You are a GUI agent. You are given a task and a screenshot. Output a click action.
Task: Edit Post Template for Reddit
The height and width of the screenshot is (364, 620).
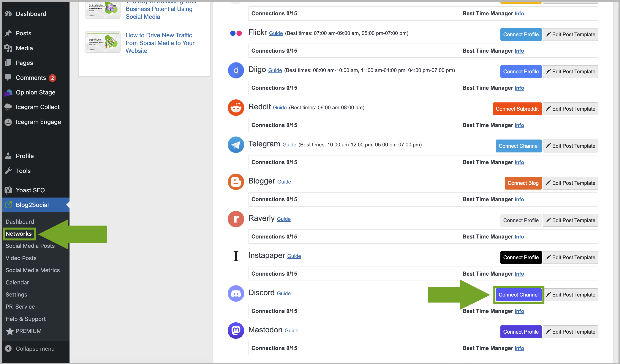[x=570, y=109]
